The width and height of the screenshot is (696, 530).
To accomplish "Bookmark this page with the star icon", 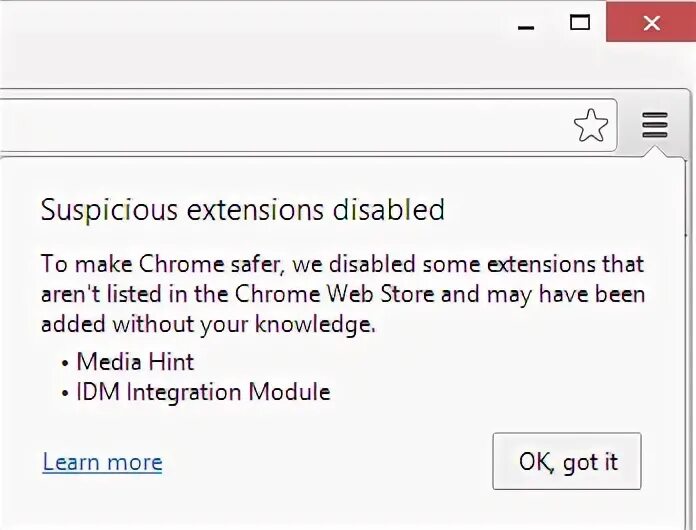I will (x=591, y=125).
